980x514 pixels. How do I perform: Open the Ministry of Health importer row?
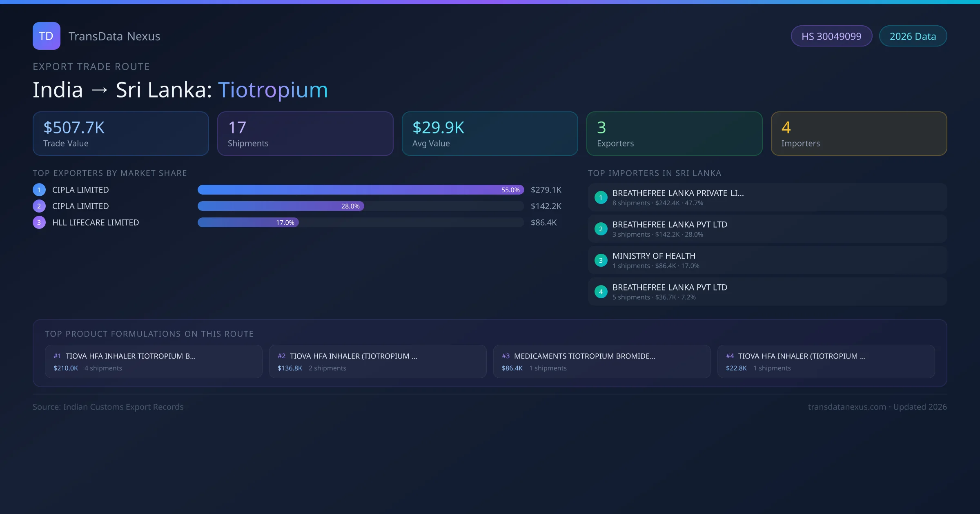767,260
